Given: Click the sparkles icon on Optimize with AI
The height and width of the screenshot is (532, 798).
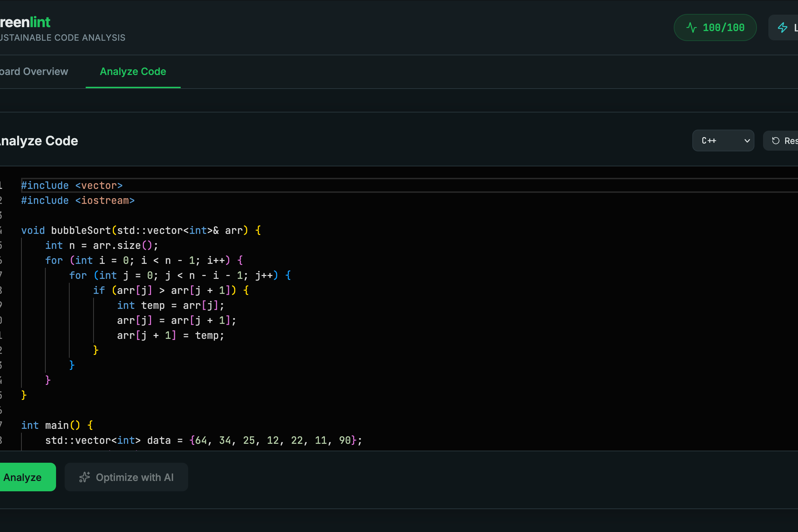Looking at the screenshot, I should (85, 477).
